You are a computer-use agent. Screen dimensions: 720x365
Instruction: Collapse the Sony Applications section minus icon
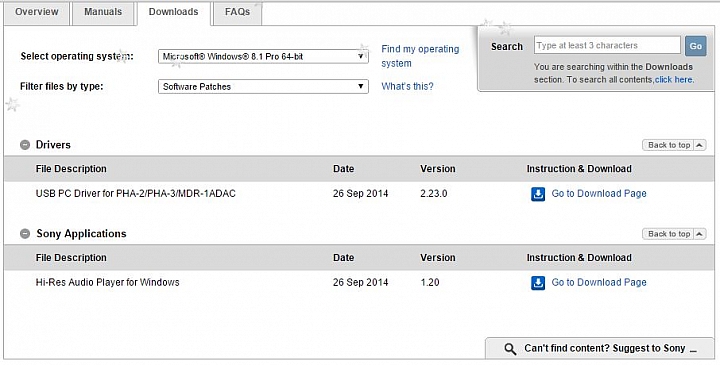click(x=25, y=234)
